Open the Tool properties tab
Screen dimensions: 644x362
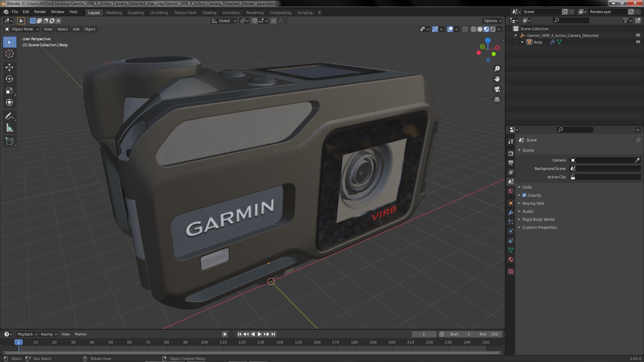coord(511,141)
